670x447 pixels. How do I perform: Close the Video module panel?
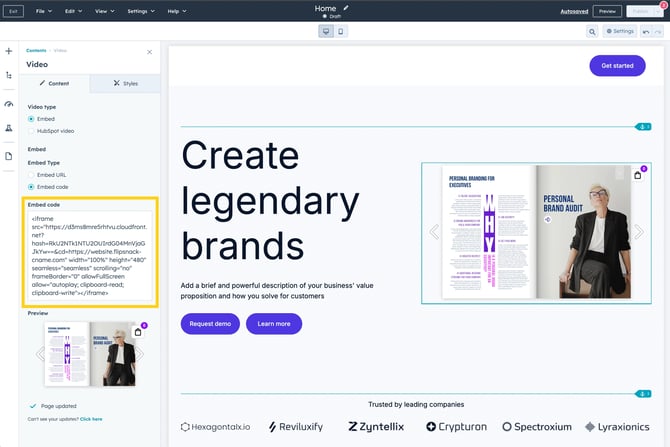[150, 52]
